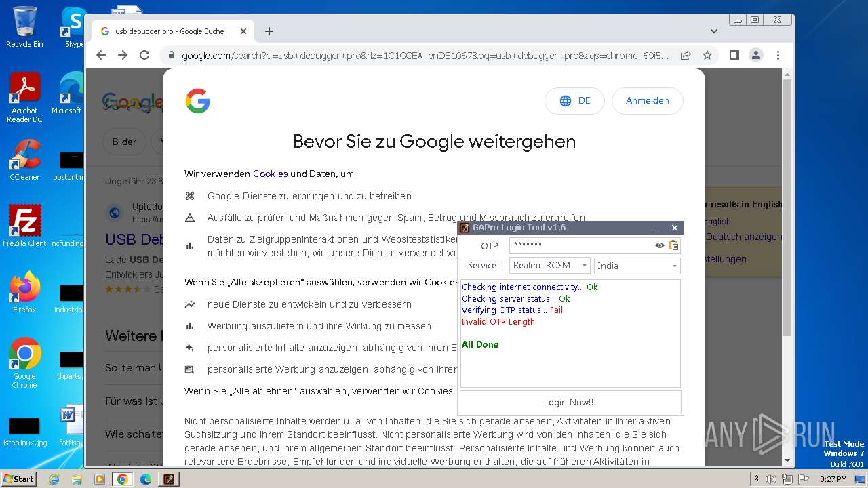868x488 pixels.
Task: Click the GAPro Login Tool title icon
Action: 465,228
